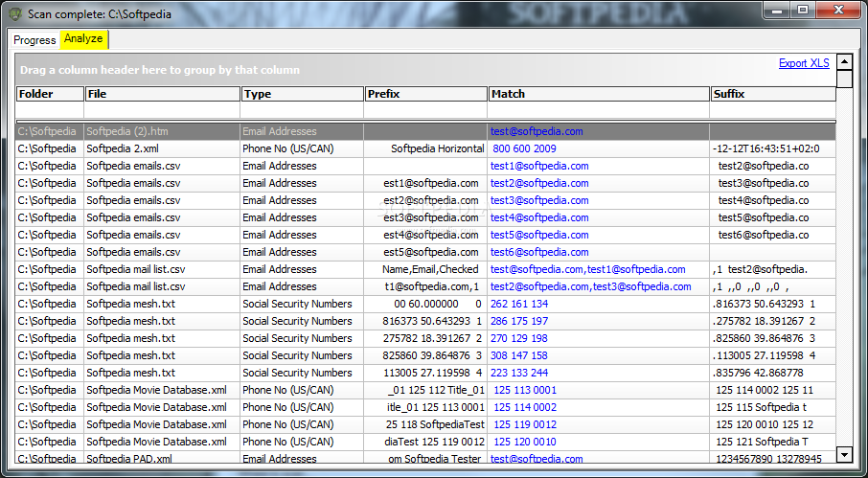Close the Scan complete window
The height and width of the screenshot is (478, 868).
point(839,11)
